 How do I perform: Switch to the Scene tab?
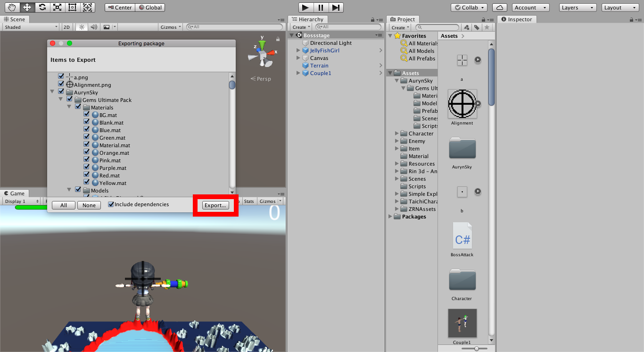point(15,19)
